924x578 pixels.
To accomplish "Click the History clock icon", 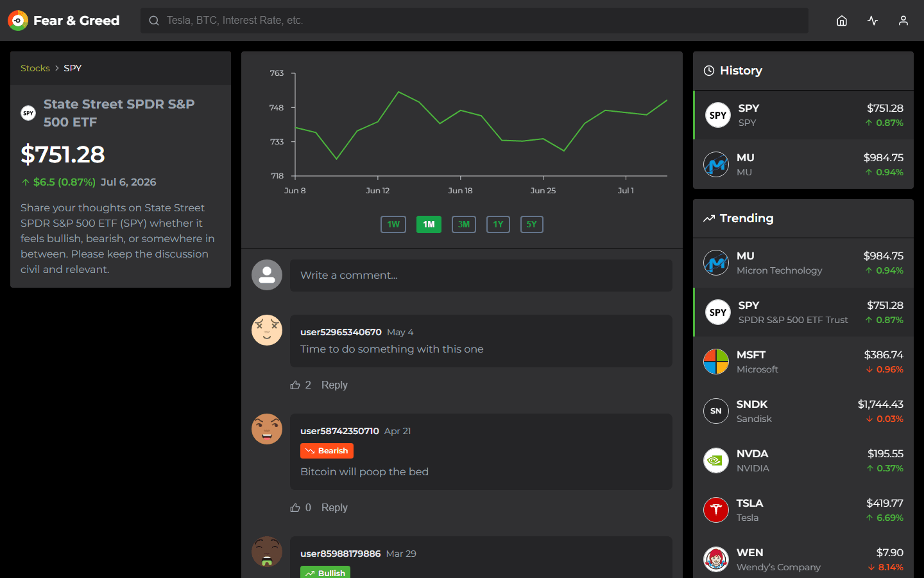I will click(709, 71).
